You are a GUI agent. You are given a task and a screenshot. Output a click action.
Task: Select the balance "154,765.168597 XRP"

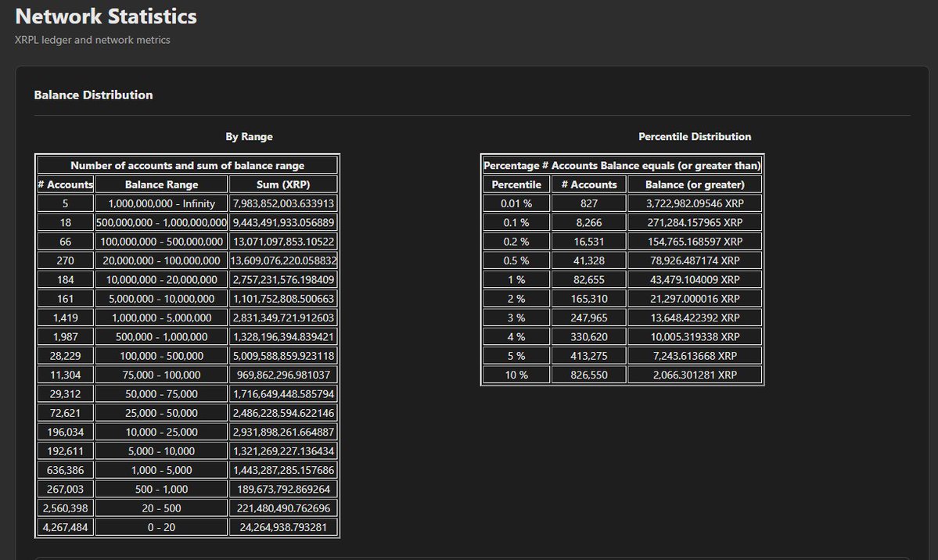695,242
